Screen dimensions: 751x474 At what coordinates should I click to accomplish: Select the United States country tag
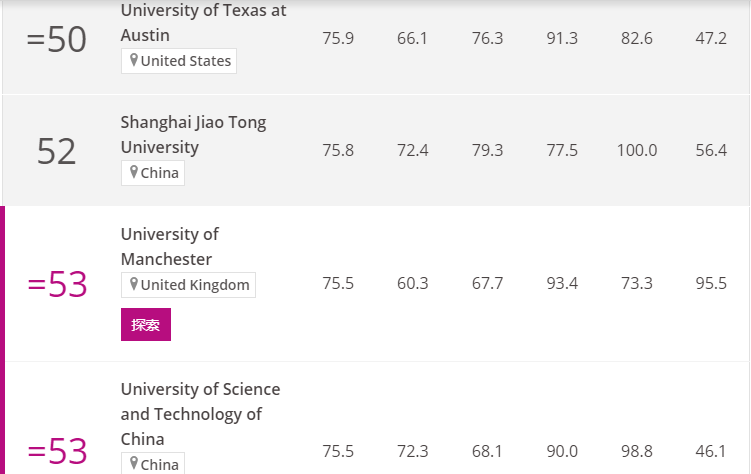pos(179,61)
